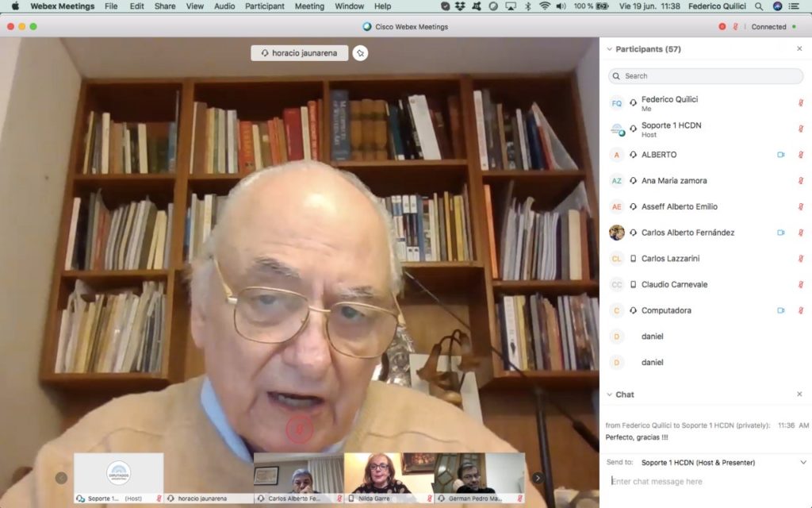The height and width of the screenshot is (508, 812).
Task: Toggle Soporte 1 HCDN's muted microphone icon
Action: click(x=801, y=129)
